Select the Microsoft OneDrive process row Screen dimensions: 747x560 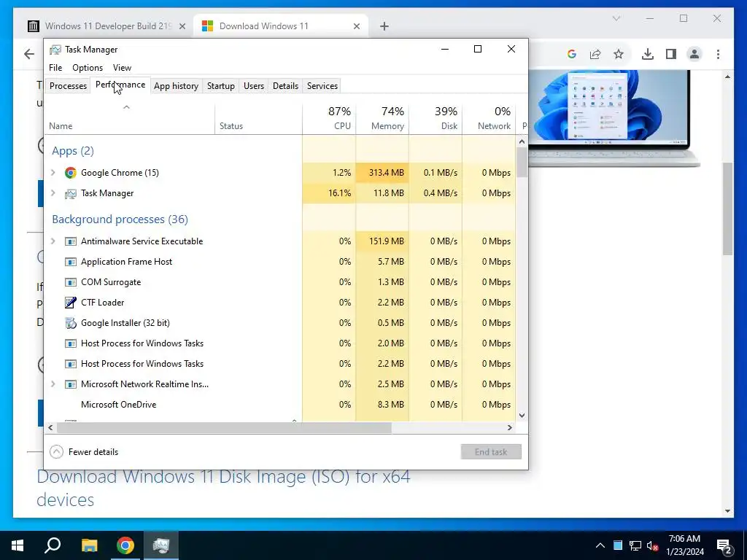279,405
